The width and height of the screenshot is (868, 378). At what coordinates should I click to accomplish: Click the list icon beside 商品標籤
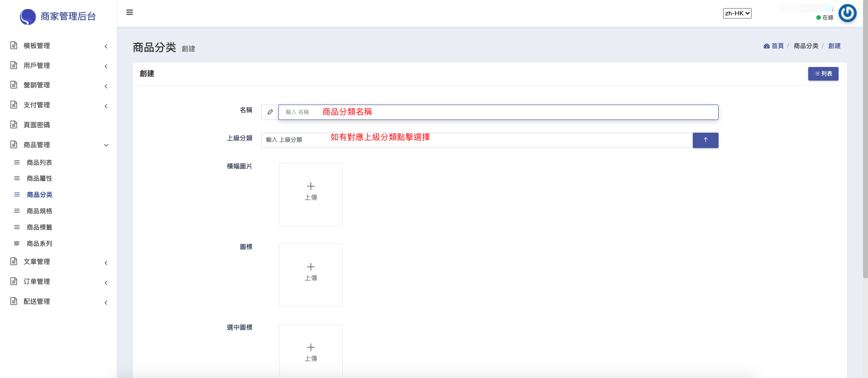(x=17, y=227)
